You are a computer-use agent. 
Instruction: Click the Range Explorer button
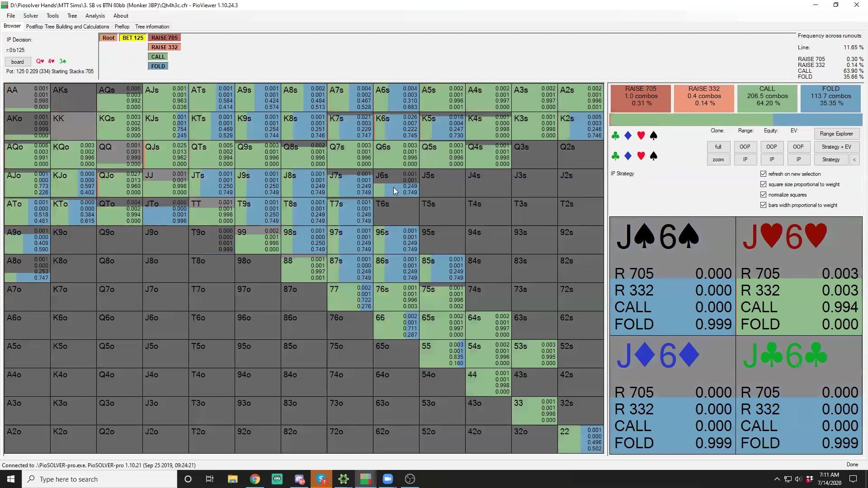836,134
